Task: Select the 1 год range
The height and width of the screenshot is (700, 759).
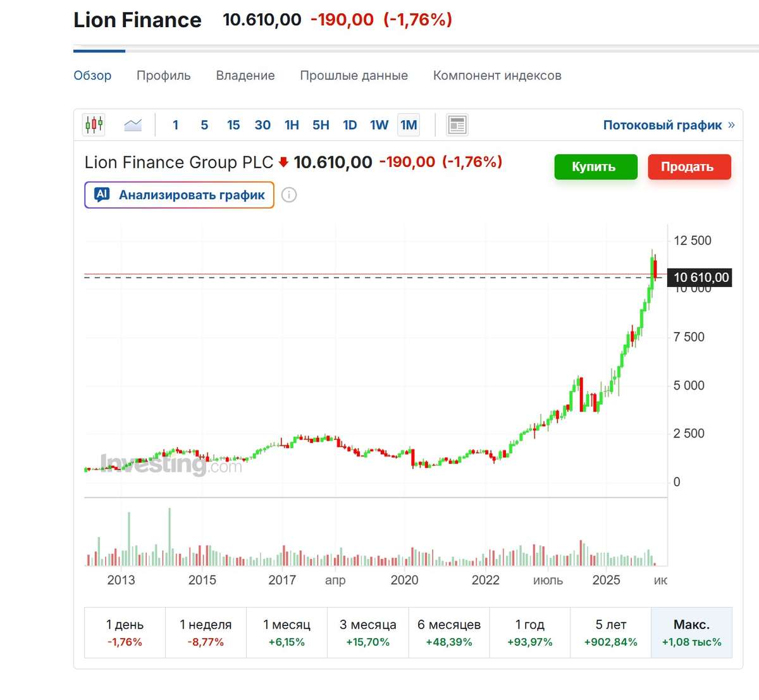Action: pyautogui.click(x=529, y=632)
